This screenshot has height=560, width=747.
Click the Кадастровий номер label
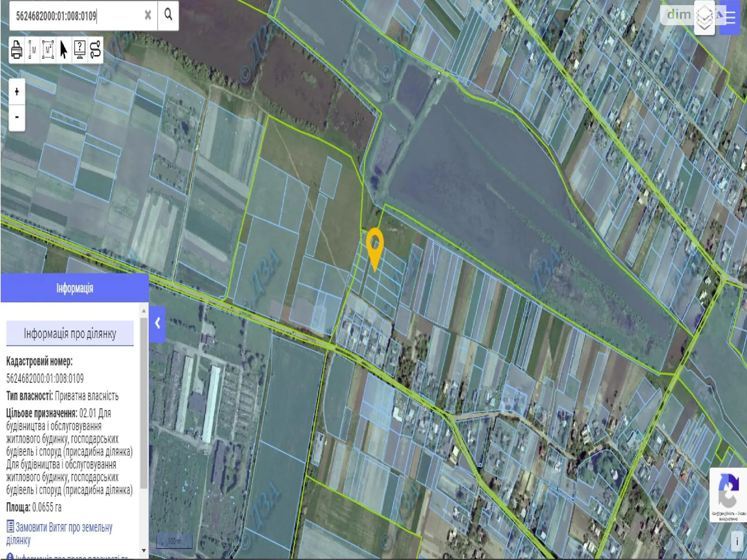(x=39, y=361)
